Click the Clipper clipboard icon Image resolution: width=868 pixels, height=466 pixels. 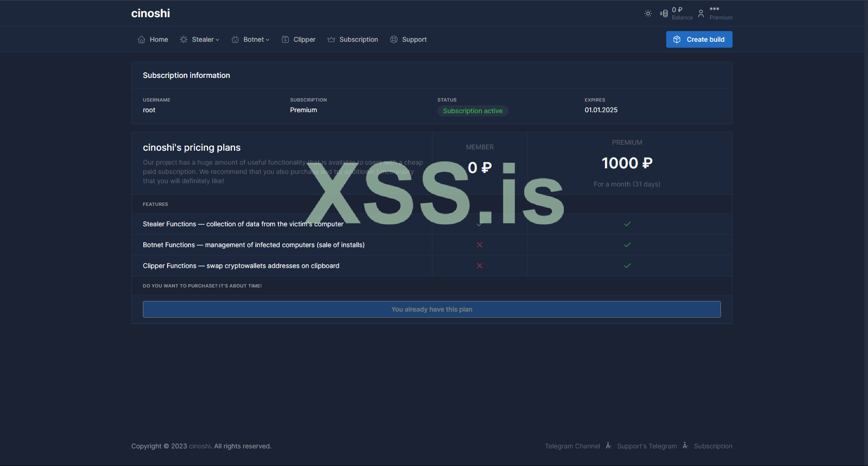pyautogui.click(x=285, y=39)
